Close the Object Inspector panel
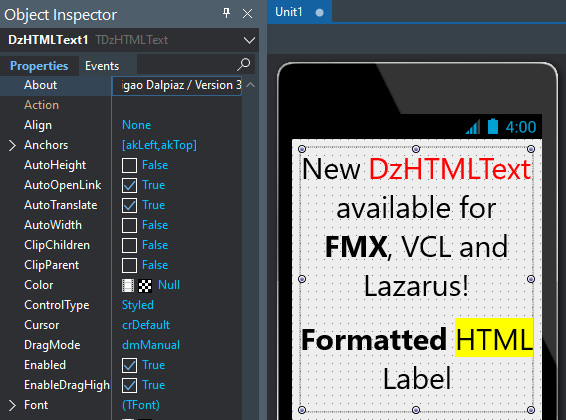Screen dimensions: 566x420 (248, 14)
